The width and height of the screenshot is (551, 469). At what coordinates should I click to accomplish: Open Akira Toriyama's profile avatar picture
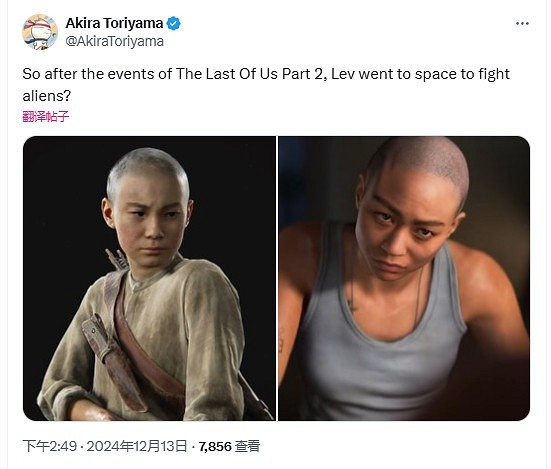pos(40,32)
